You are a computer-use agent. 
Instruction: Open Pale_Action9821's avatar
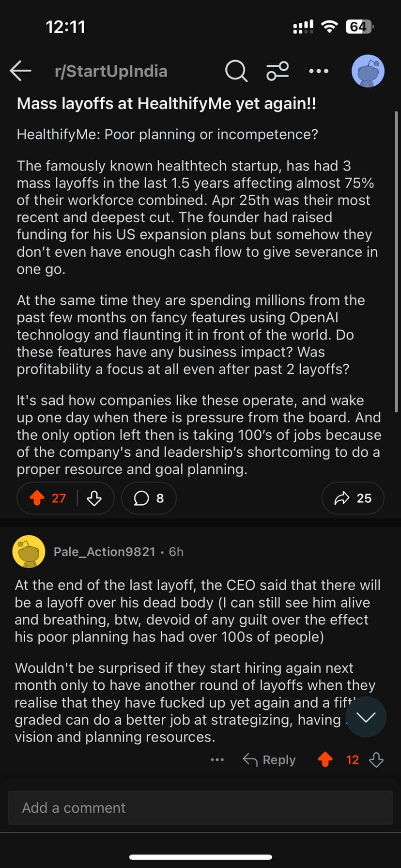[29, 551]
